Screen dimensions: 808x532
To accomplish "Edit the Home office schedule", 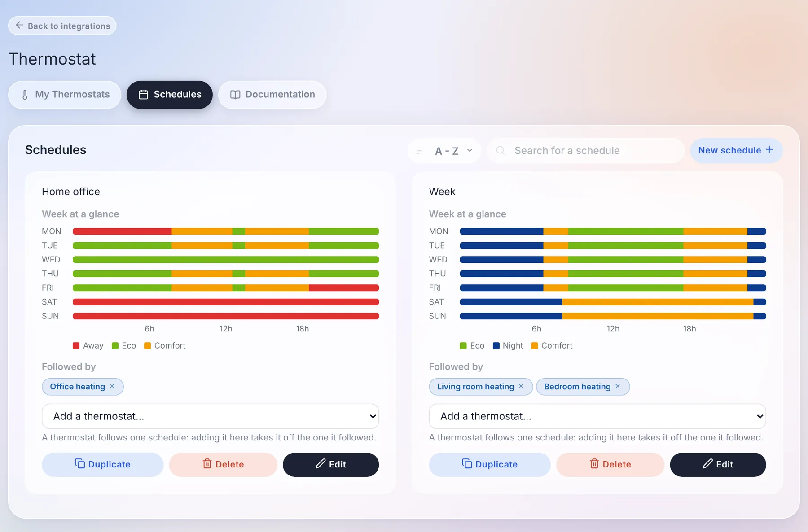I will point(331,464).
